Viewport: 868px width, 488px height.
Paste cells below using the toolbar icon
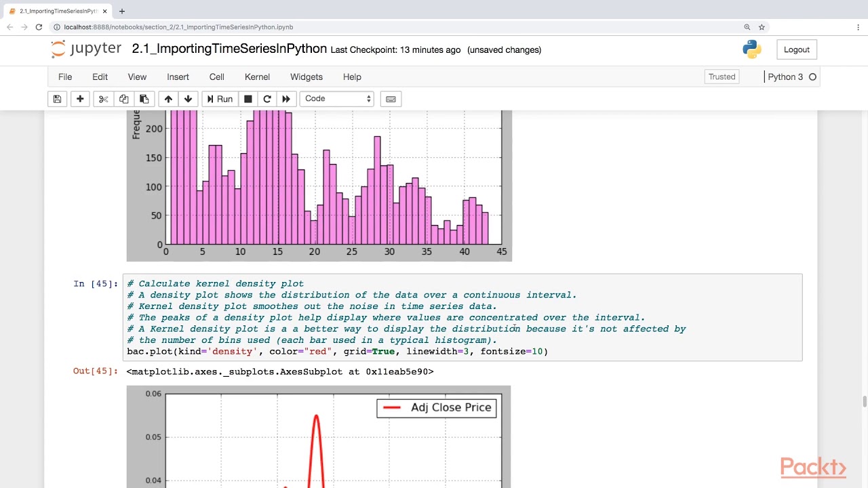144,99
